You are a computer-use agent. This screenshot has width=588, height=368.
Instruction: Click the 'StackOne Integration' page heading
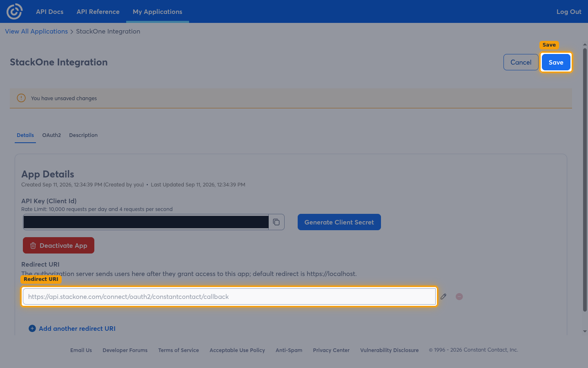59,62
